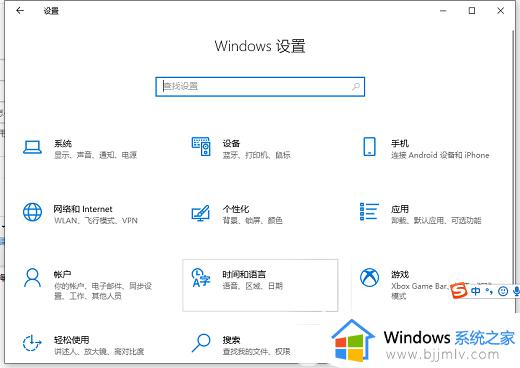Viewport: 520px width, 368px height.
Task: Go back using the back arrow
Action: tap(20, 11)
